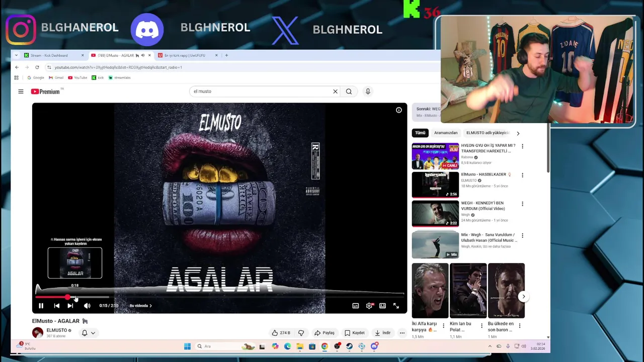The width and height of the screenshot is (644, 362).
Task: Select 'ELMUSTO adlı yükleyici' chip
Action: [488, 133]
